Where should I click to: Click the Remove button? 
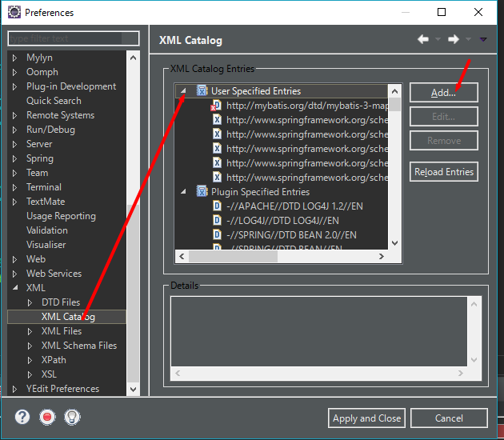tap(443, 141)
